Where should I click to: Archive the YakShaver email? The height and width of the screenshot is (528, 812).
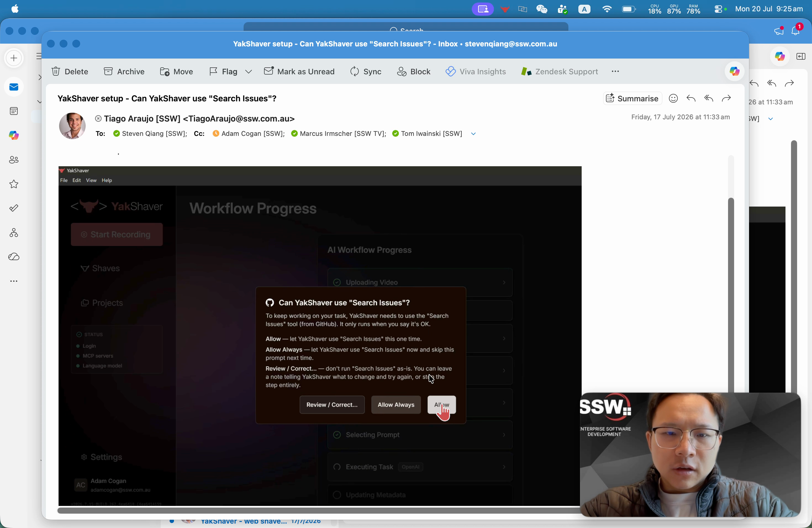tap(124, 72)
